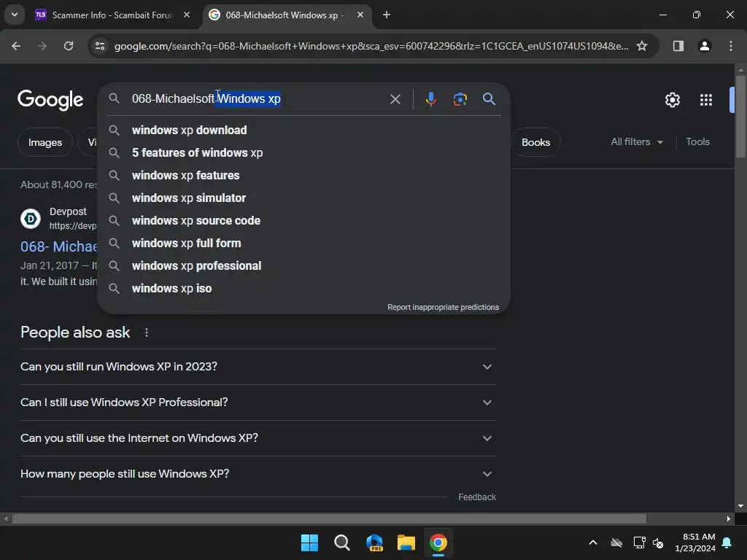Choose suggestion windows xp professional
The image size is (747, 560).
click(x=303, y=265)
